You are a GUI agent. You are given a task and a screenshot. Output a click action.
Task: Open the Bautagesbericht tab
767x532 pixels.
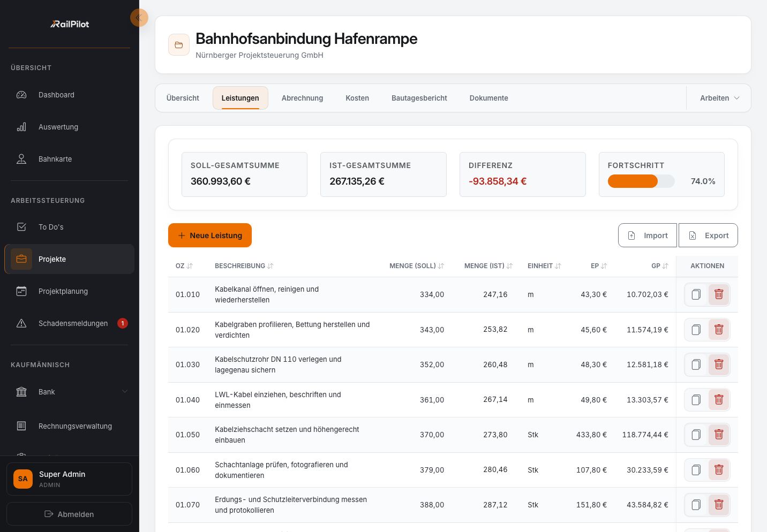coord(419,98)
